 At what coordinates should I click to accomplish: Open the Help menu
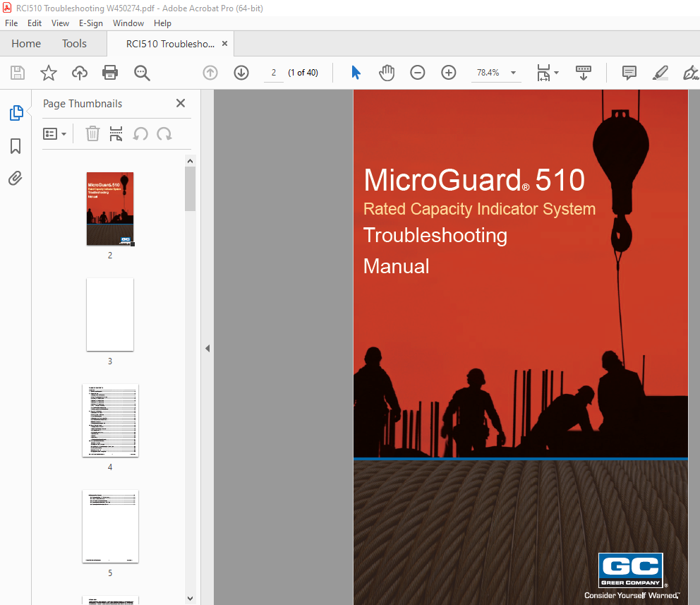[162, 23]
